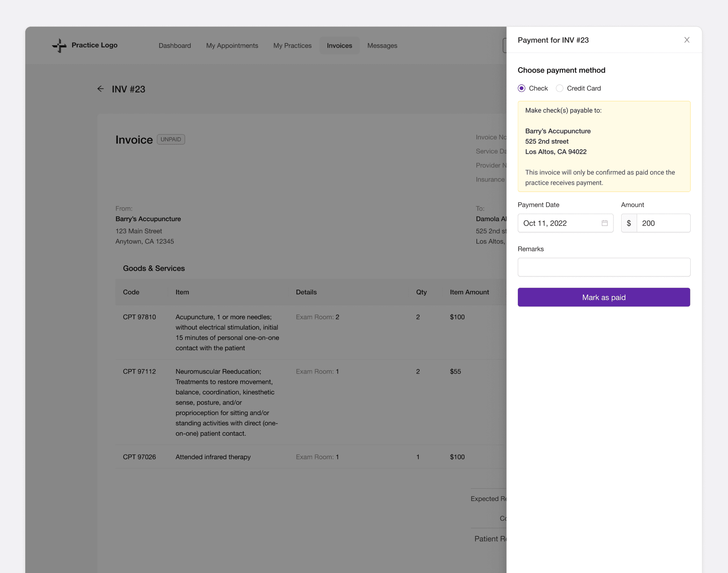Screen dimensions: 728x573
Task: Close the Payment for INV #23 panel
Action: (x=687, y=40)
